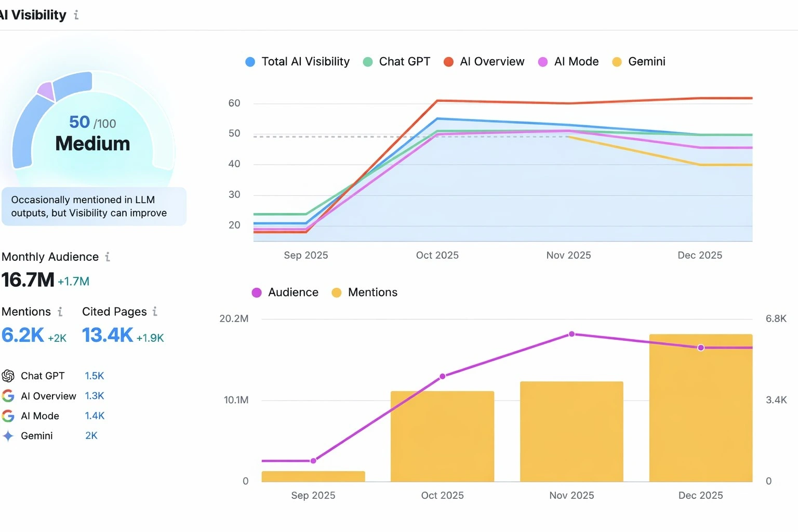Image resolution: width=798 pixels, height=532 pixels.
Task: Click the 2K Gemini mentions link
Action: coord(91,435)
